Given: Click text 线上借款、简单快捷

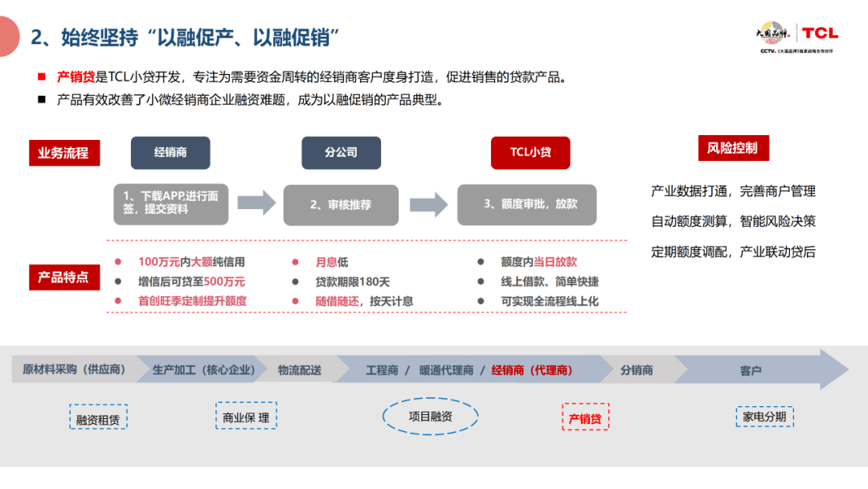Looking at the screenshot, I should 550,281.
